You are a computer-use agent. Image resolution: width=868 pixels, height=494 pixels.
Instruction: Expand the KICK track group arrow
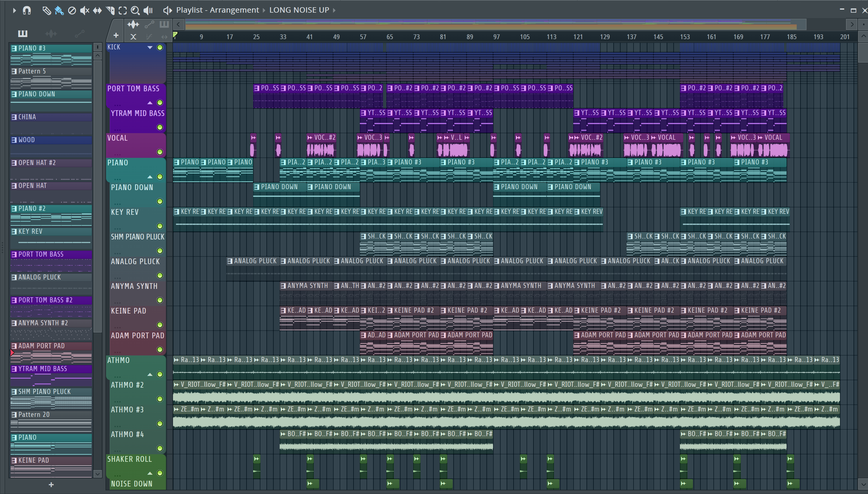(x=150, y=48)
